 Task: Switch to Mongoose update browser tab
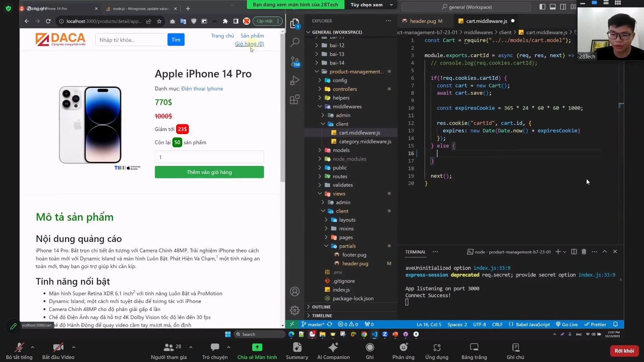pos(141,9)
